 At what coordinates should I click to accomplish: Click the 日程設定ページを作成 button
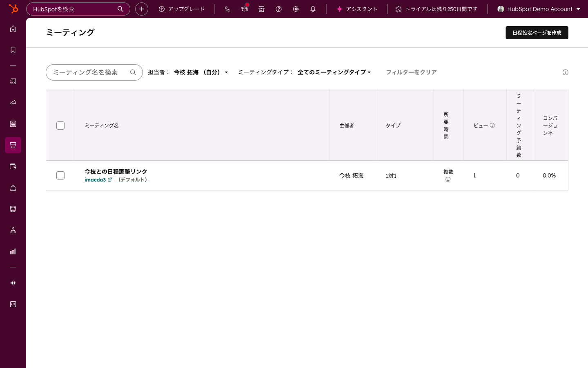pyautogui.click(x=537, y=33)
